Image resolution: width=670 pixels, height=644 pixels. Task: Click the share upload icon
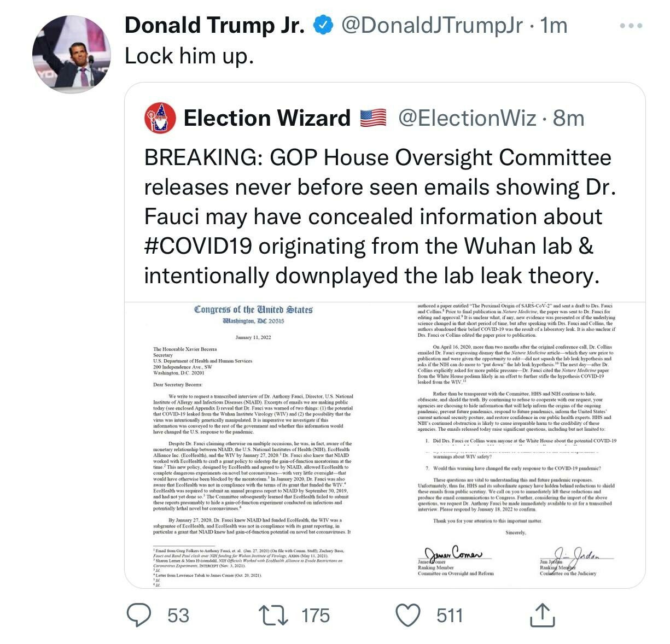point(542,614)
